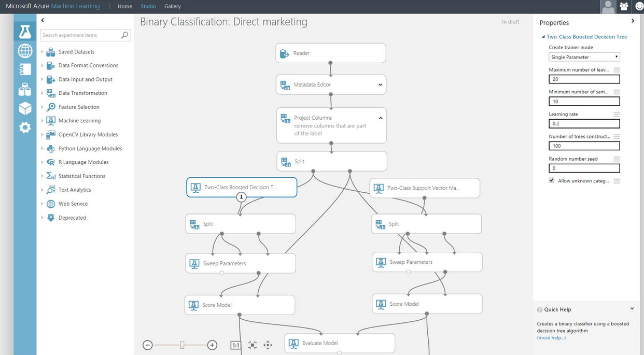
Task: Open the Datasets cylinders icon in sidebar
Action: (25, 89)
